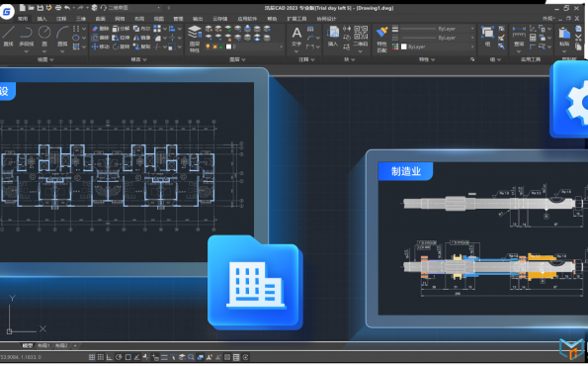
Task: Click the GstarCAD application logo button
Action: (7, 12)
